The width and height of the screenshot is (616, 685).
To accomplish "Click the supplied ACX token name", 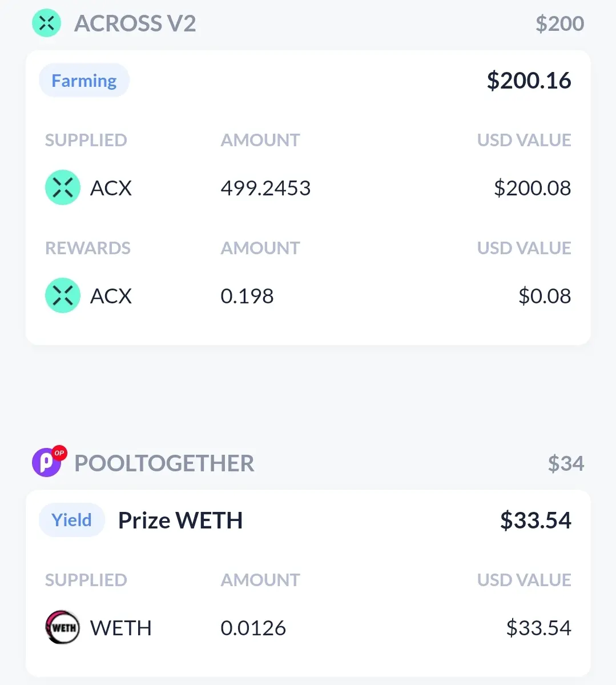I will point(111,188).
